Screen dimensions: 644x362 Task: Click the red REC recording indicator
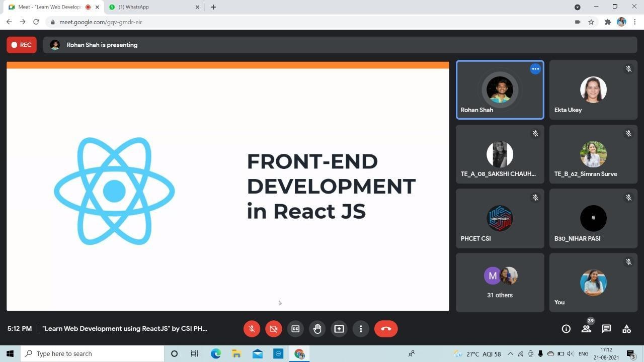click(x=22, y=45)
